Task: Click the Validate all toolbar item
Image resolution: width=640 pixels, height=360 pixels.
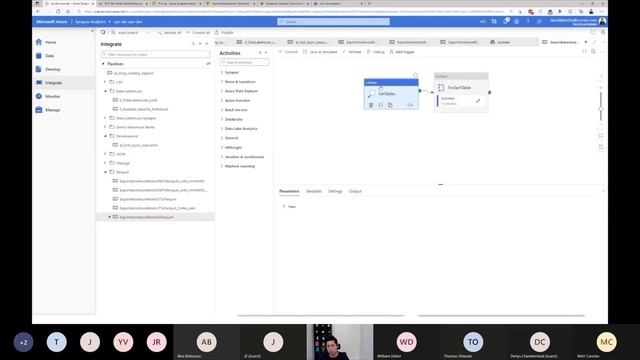Action: (170, 32)
